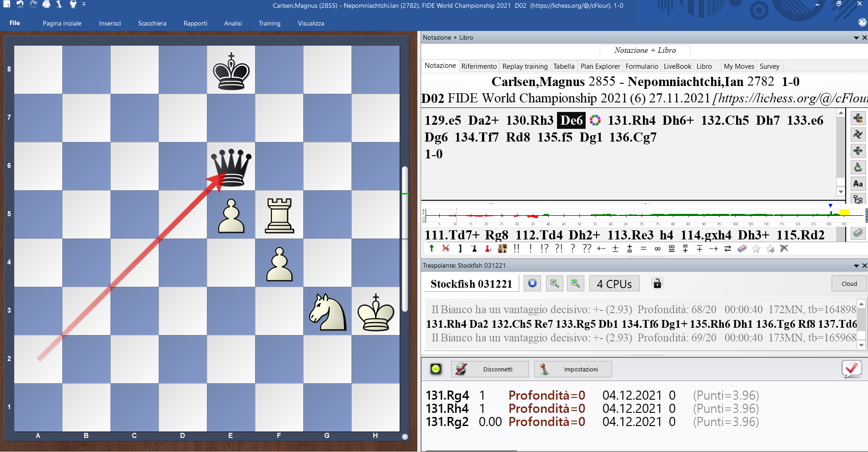
Task: Click the eraser button beside move list
Action: pos(858,233)
